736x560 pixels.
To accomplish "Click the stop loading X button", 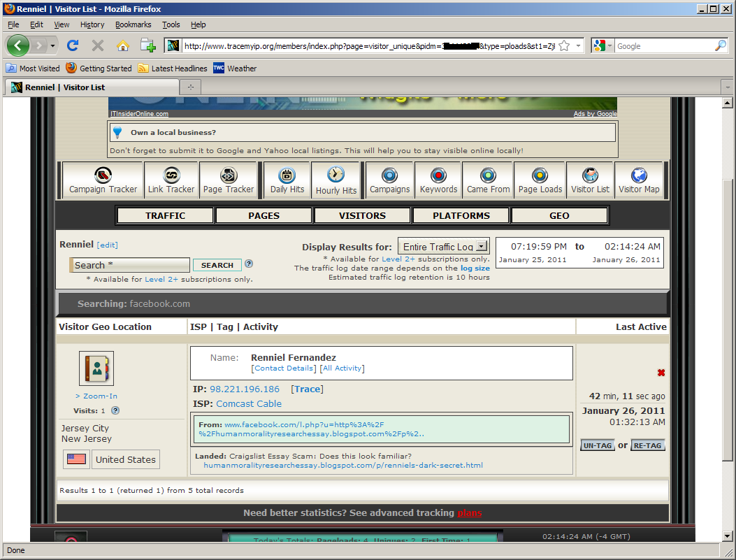I will (x=98, y=45).
